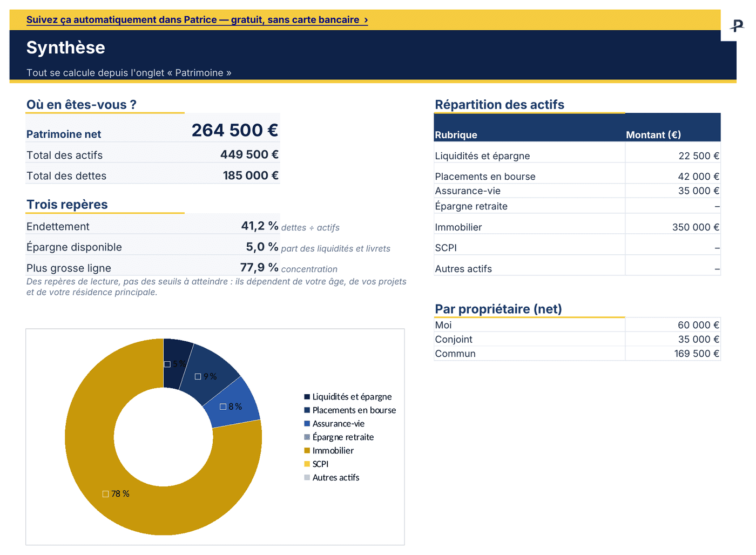The height and width of the screenshot is (555, 756).
Task: Click the Immobilier legend swatch
Action: pyautogui.click(x=307, y=451)
